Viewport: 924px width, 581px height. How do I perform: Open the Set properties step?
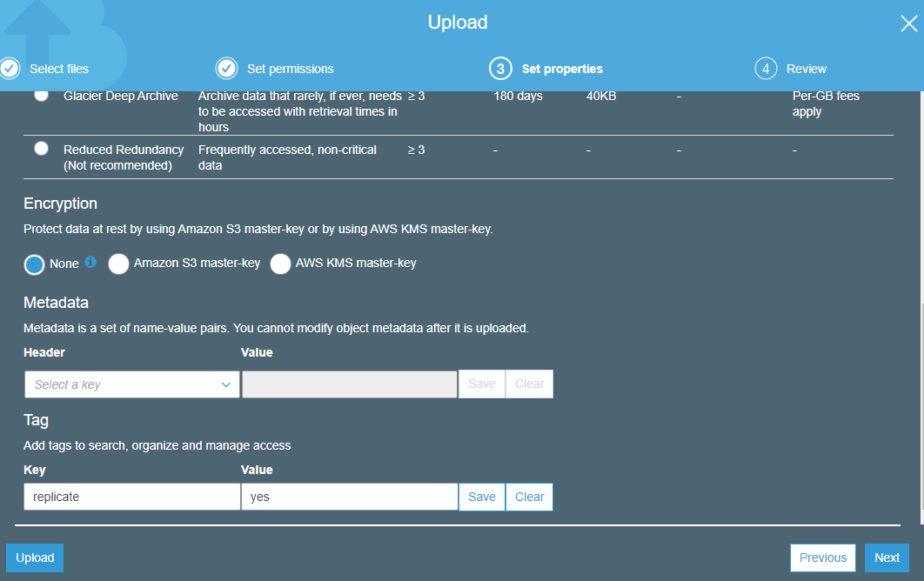click(562, 69)
